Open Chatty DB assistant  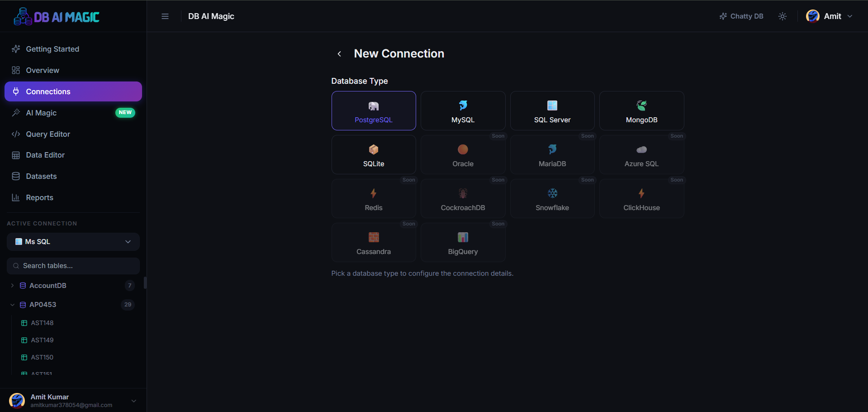(741, 16)
